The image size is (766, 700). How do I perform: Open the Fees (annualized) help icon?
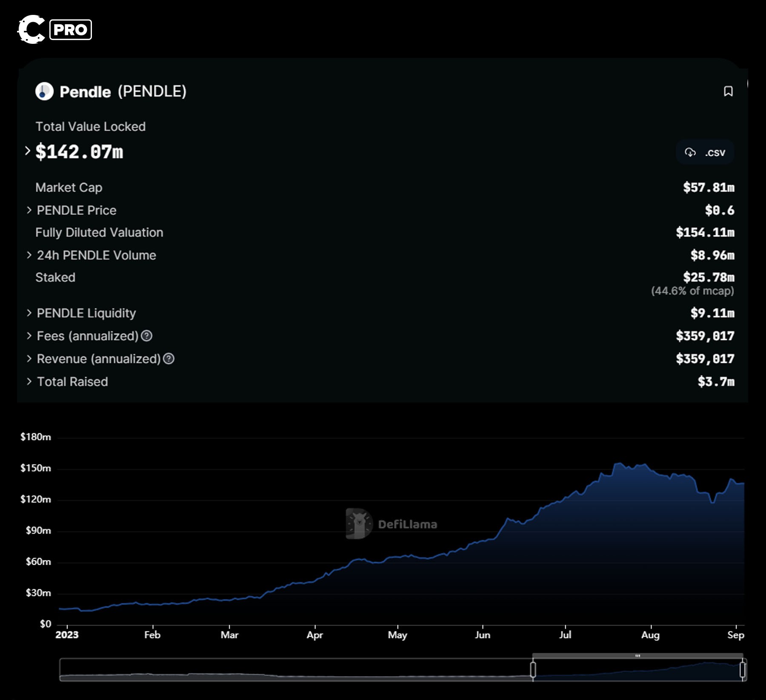147,336
